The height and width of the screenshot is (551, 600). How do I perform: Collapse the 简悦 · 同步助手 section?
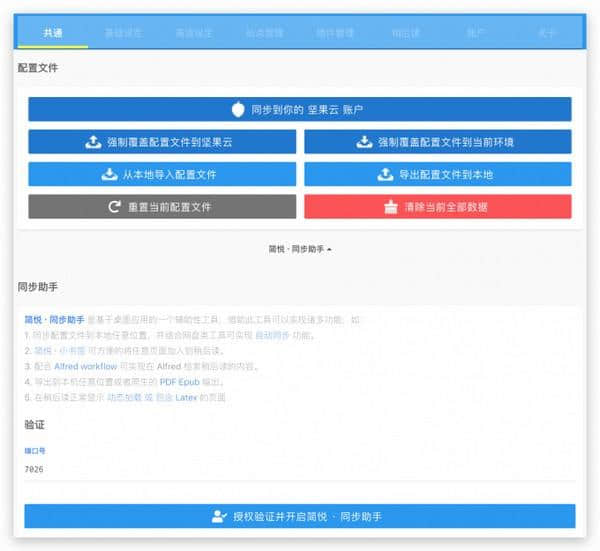(300, 248)
